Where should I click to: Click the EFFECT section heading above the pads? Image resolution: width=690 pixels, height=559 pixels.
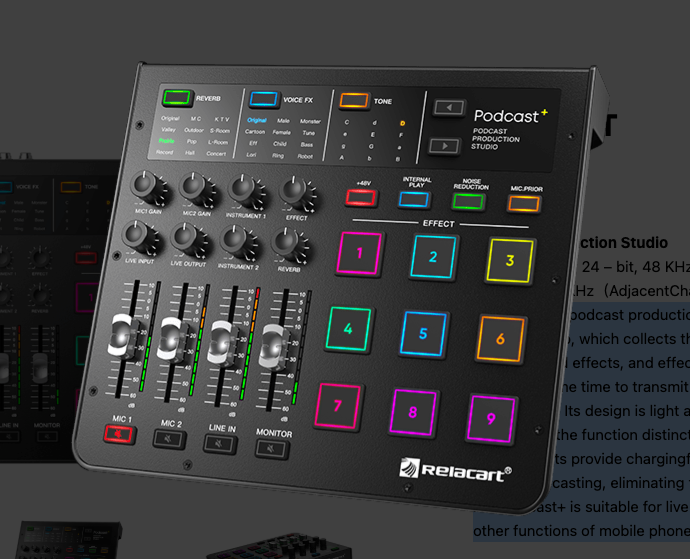point(439,224)
